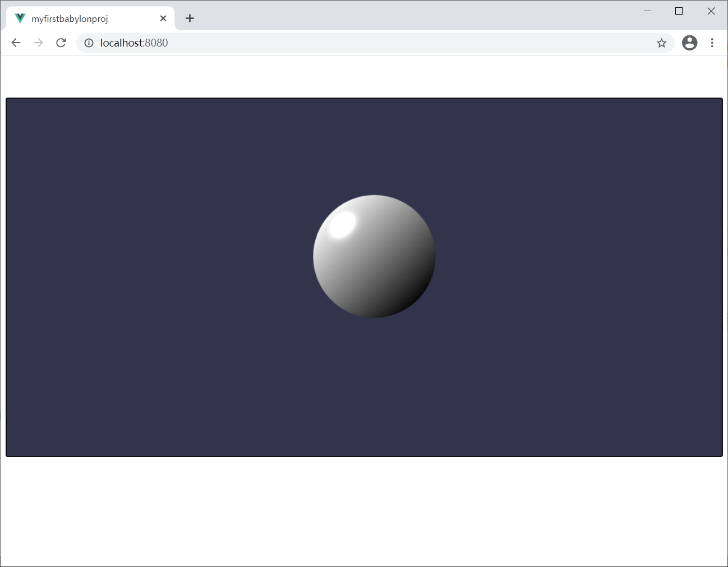Click the reload page icon
The image size is (728, 567).
pos(61,43)
